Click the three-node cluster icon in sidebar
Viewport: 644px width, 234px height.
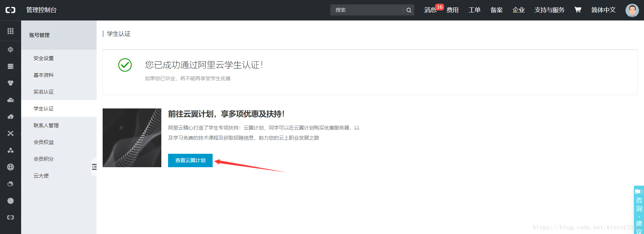pyautogui.click(x=10, y=150)
